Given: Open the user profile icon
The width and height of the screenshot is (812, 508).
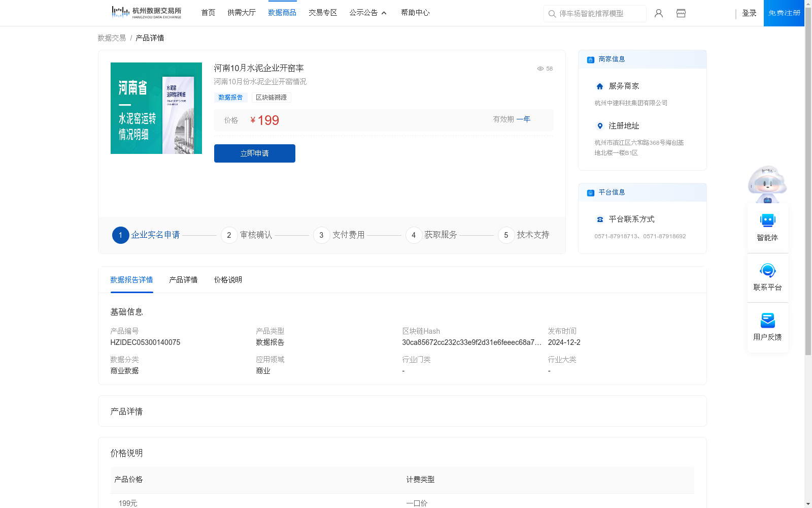Looking at the screenshot, I should click(659, 13).
